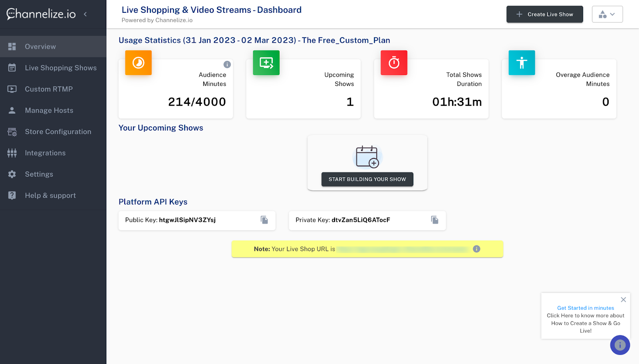Open Store Configuration page
This screenshot has height=364, width=639.
tap(53, 132)
